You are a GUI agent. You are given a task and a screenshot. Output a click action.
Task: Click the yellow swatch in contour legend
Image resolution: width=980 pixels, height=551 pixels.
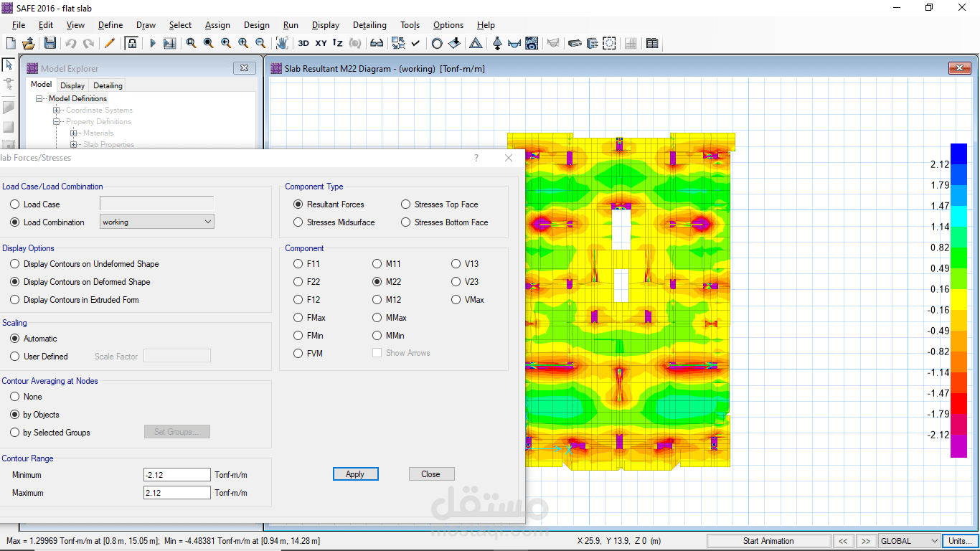coord(958,299)
